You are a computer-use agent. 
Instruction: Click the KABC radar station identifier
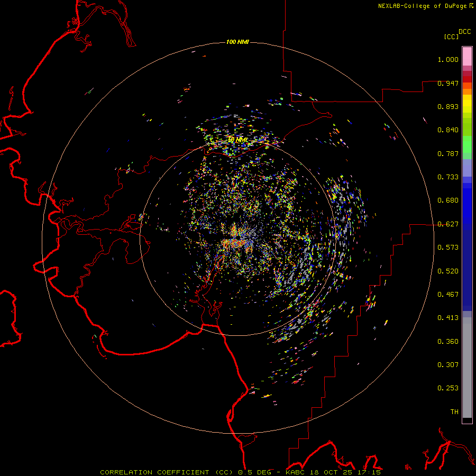[x=295, y=472]
